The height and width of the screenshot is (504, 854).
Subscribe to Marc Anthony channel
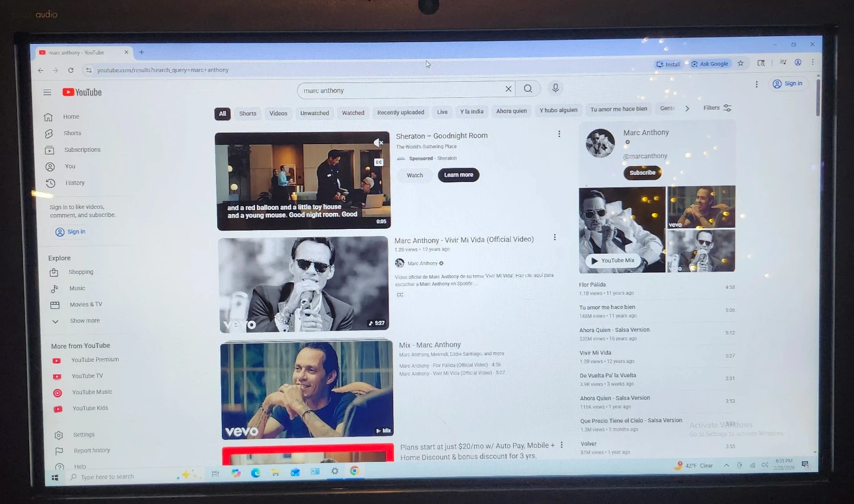pyautogui.click(x=642, y=173)
